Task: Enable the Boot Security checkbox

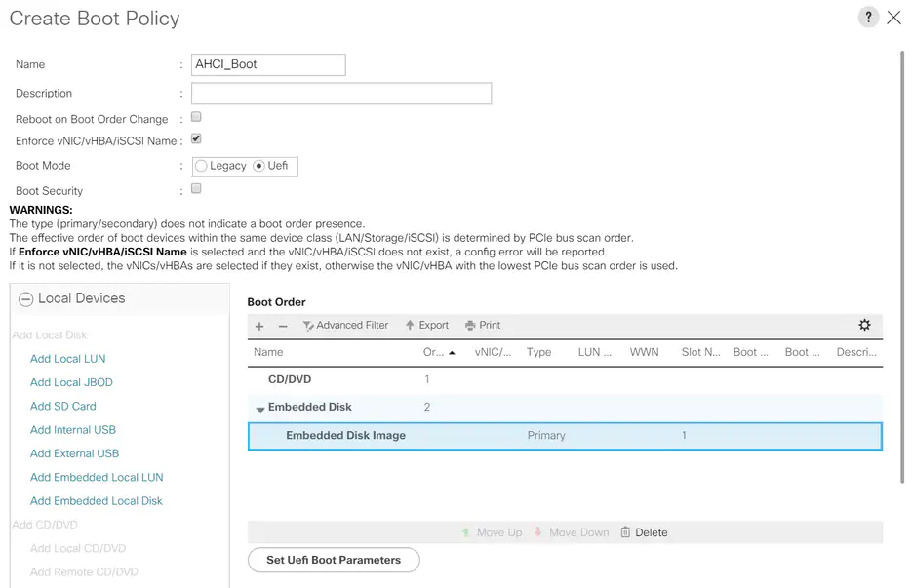Action: click(196, 188)
